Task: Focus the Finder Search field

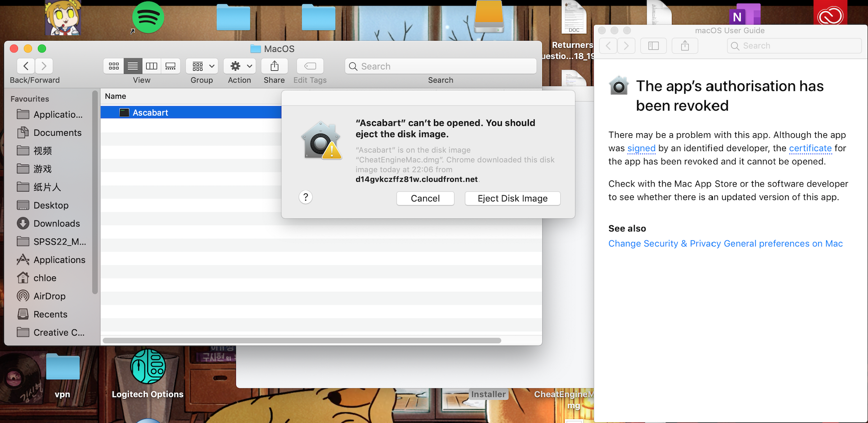Action: pyautogui.click(x=440, y=66)
